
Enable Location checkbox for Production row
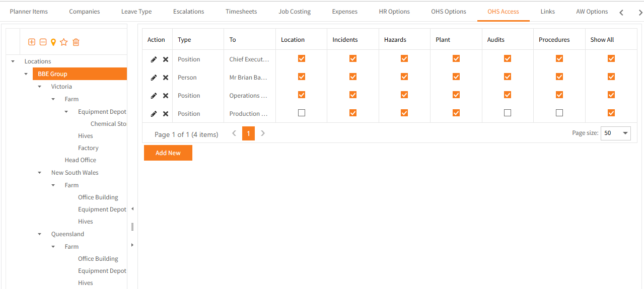tap(301, 113)
